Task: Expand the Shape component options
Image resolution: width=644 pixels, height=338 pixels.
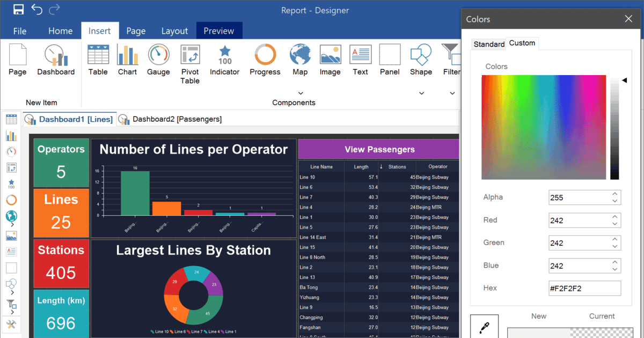Action: click(x=421, y=93)
